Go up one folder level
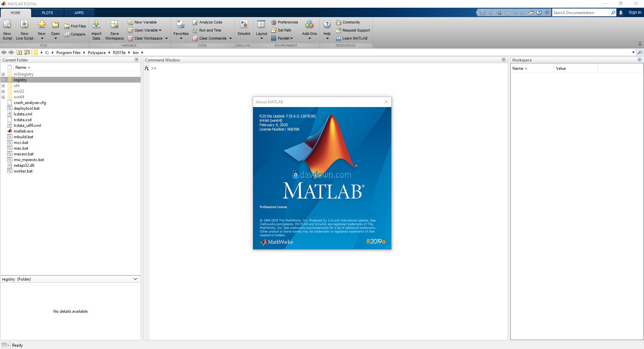The height and width of the screenshot is (349, 644). (x=19, y=52)
